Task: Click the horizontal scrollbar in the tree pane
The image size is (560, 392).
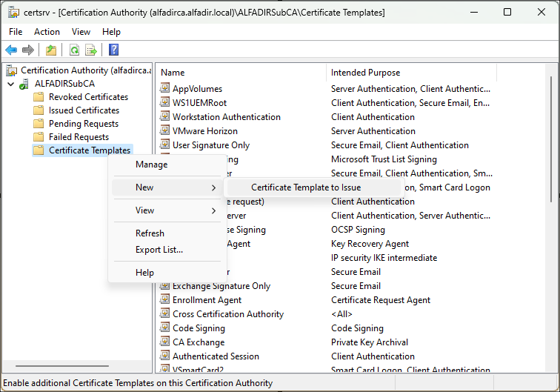Action: [x=62, y=366]
